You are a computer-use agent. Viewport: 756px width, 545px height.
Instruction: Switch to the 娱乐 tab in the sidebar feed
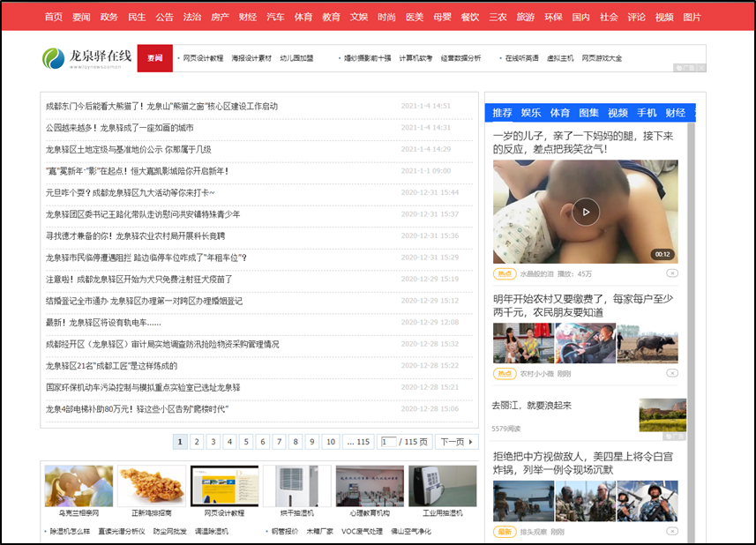pyautogui.click(x=531, y=113)
